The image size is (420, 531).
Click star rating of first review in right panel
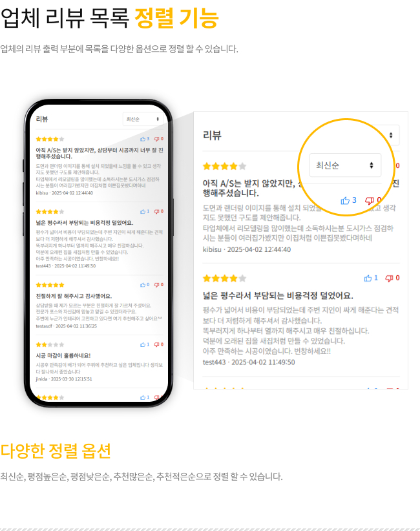click(x=224, y=166)
